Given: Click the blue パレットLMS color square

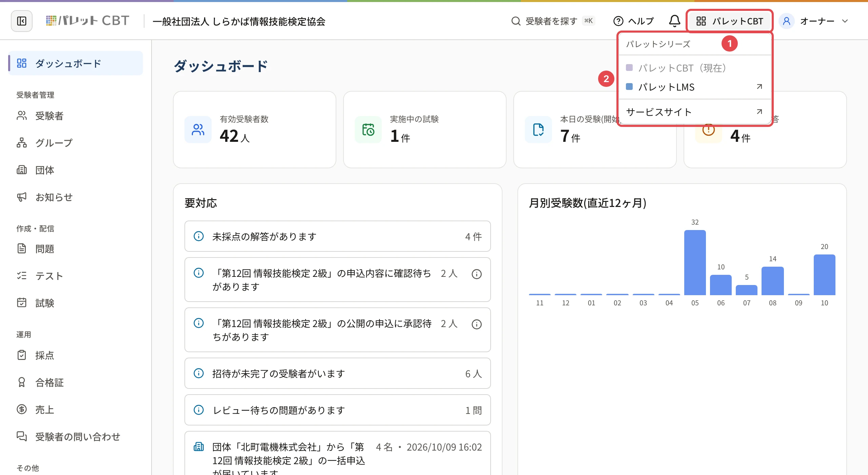Looking at the screenshot, I should [x=629, y=87].
